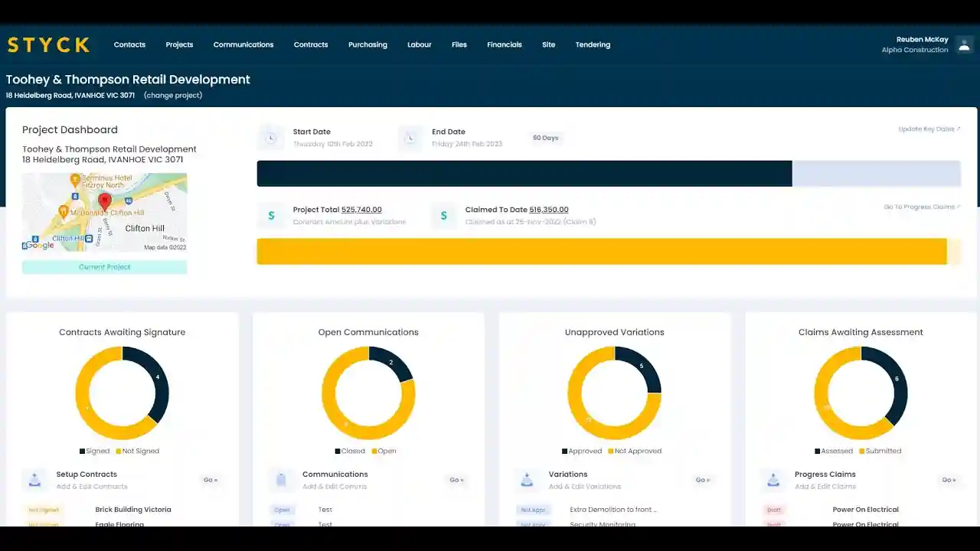
Task: Open the Financials menu
Action: tap(505, 44)
